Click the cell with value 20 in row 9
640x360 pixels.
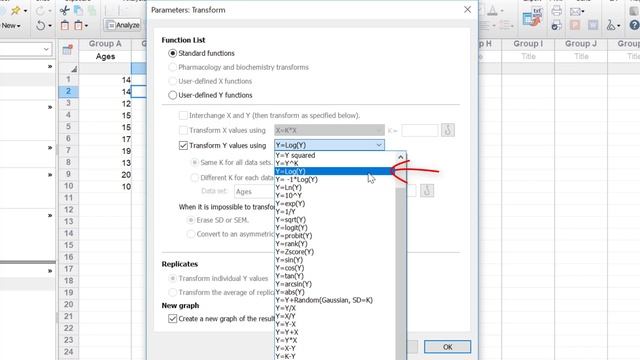pyautogui.click(x=105, y=175)
